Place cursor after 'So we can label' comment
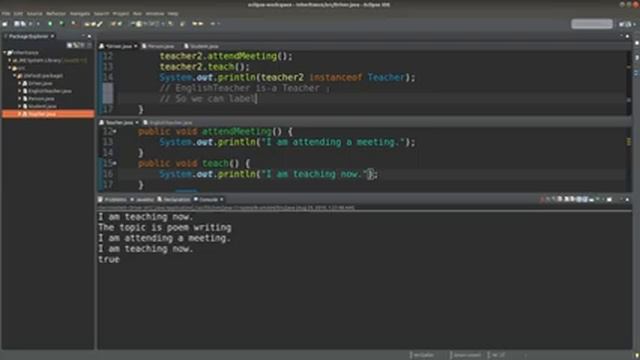The image size is (640, 360). 256,99
